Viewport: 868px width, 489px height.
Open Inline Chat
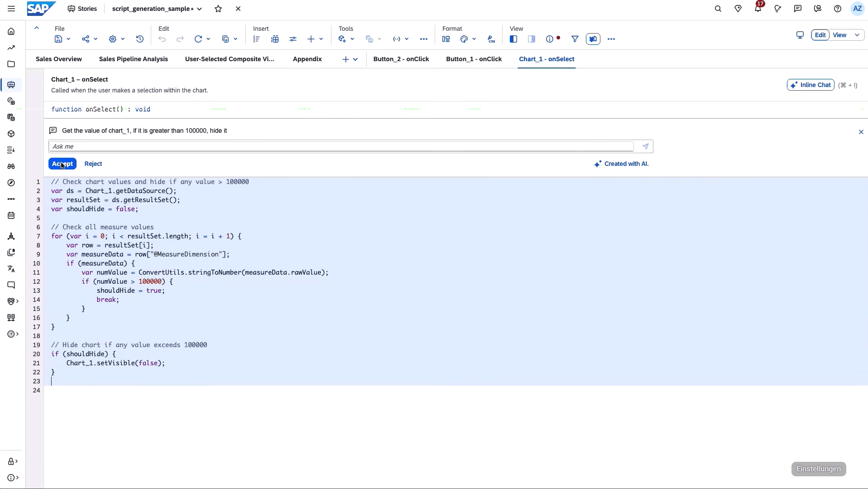point(810,85)
